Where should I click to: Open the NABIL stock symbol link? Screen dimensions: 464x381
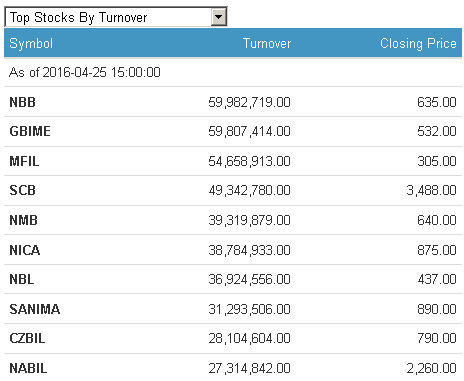tap(28, 368)
